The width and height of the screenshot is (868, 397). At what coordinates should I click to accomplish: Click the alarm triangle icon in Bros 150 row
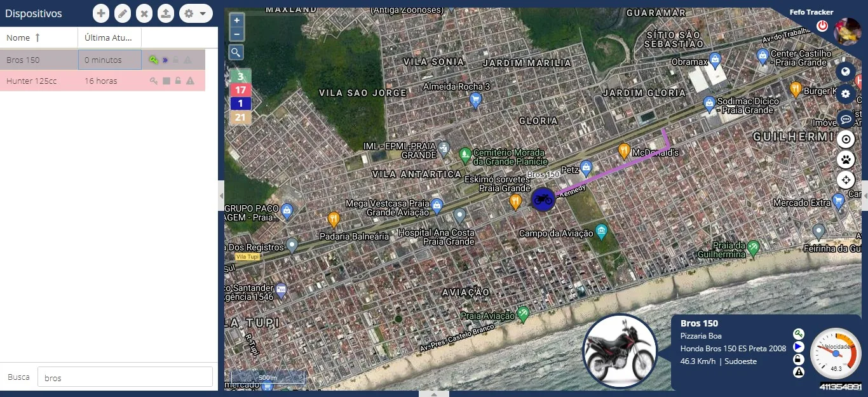187,60
